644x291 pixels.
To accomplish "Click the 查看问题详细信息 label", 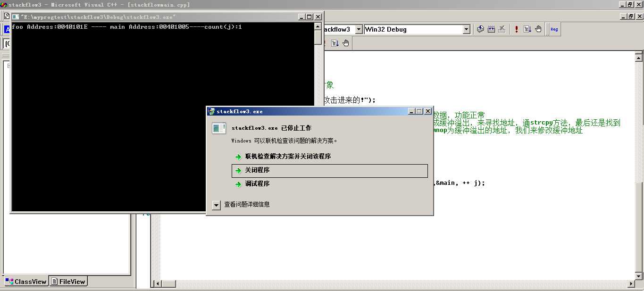I will [x=247, y=205].
